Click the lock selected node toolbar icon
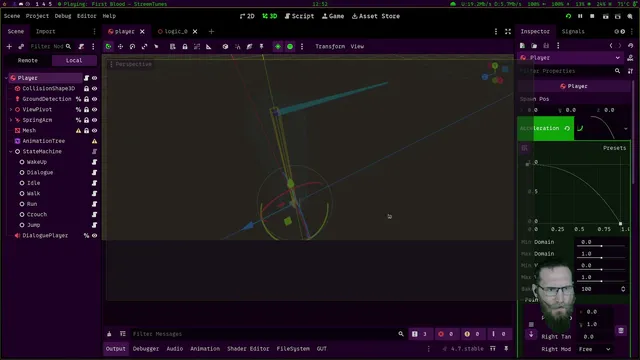This screenshot has height=360, width=640. pos(185,47)
